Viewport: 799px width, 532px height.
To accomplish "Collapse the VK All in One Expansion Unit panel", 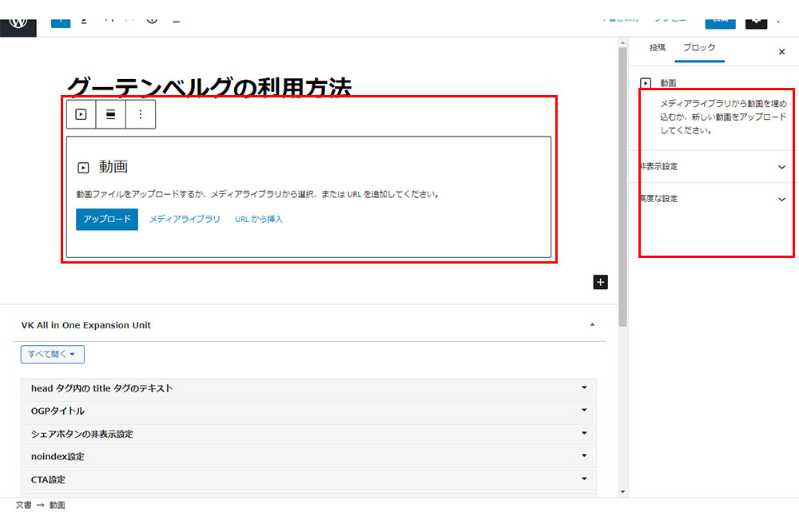I will [x=592, y=325].
